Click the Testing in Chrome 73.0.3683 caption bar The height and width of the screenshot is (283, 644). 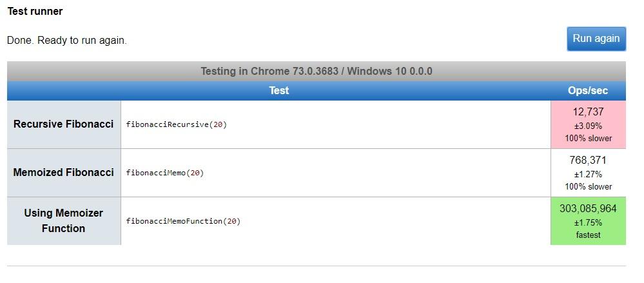(316, 71)
